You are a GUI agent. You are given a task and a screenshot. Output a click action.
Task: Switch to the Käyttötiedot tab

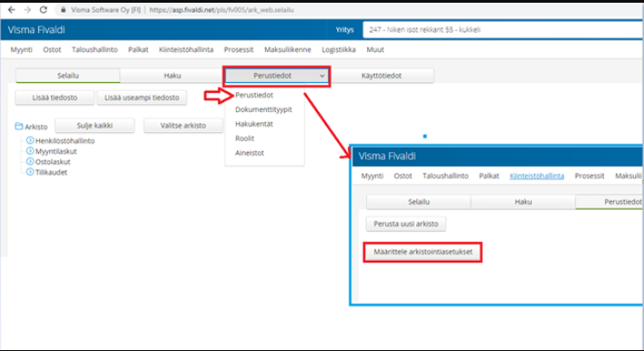point(381,76)
